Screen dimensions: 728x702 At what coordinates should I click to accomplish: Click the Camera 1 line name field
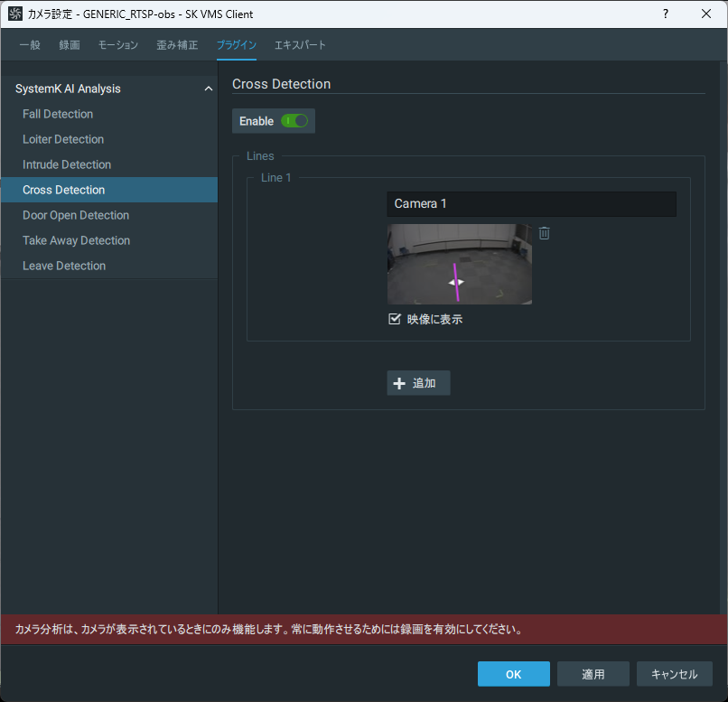(x=532, y=204)
